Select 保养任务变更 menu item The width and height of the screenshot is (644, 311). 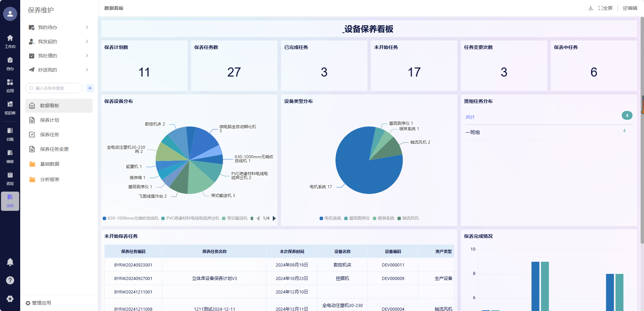click(54, 149)
